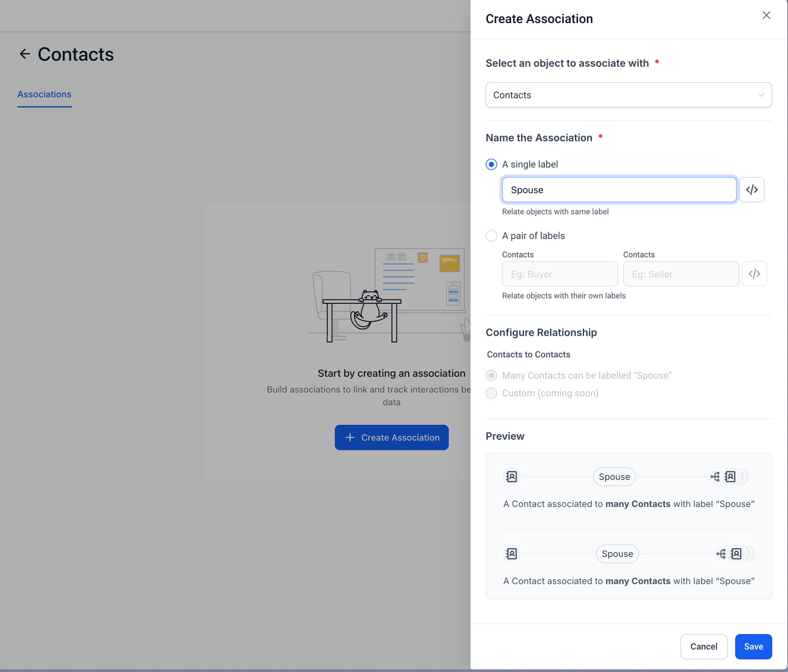Click the "Eg: Seller" label input
The height and width of the screenshot is (672, 788).
click(681, 274)
